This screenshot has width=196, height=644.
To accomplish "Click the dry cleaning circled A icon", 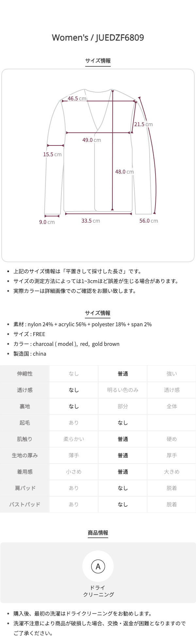I will tap(98, 567).
